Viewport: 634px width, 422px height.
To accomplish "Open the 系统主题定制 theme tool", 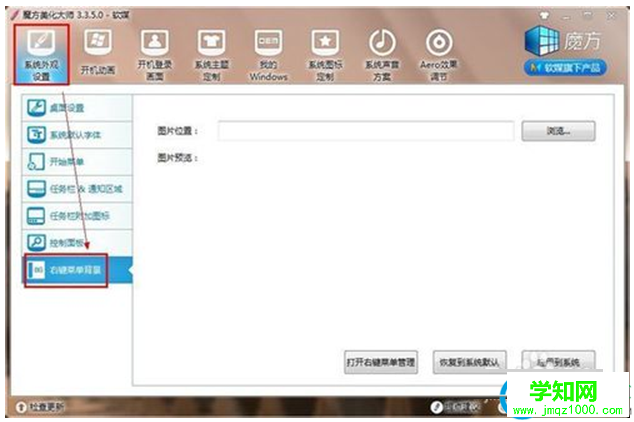I will 211,55.
